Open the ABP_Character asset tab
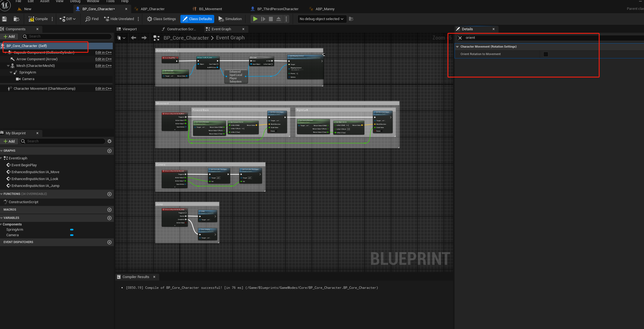The height and width of the screenshot is (329, 644). (152, 9)
